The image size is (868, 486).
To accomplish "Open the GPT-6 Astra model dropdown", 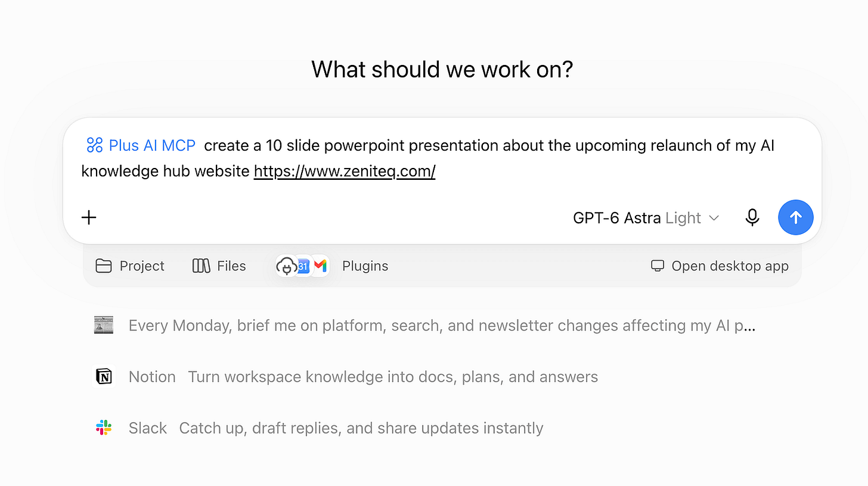I will point(646,218).
